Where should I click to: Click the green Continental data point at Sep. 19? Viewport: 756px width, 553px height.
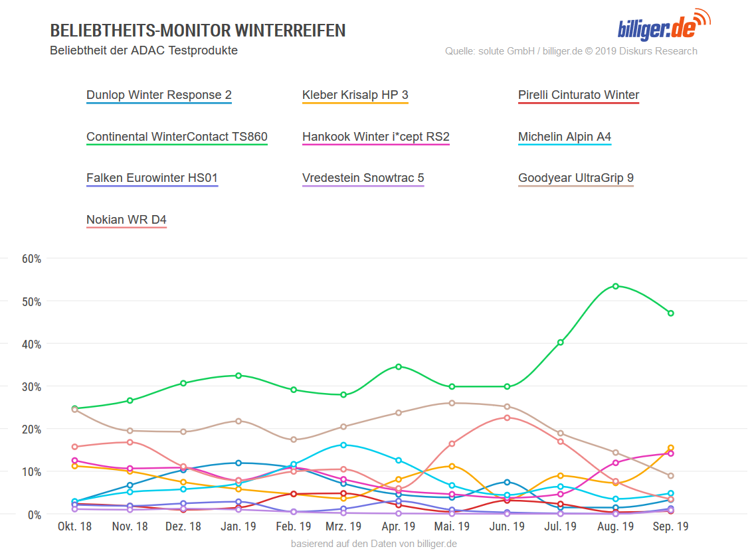[671, 313]
